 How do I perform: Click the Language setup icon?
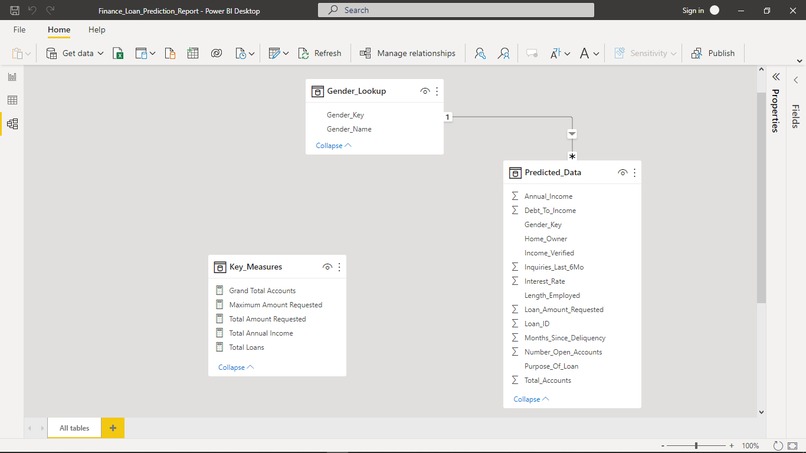tap(556, 53)
